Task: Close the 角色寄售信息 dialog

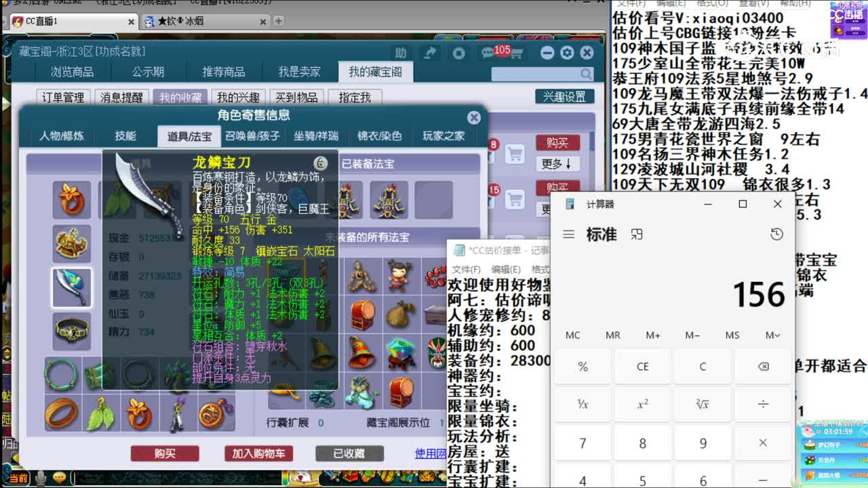Action: tap(474, 117)
